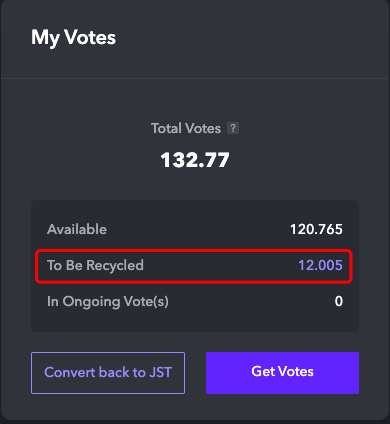Open the Total Votes help question-mark icon

click(233, 128)
